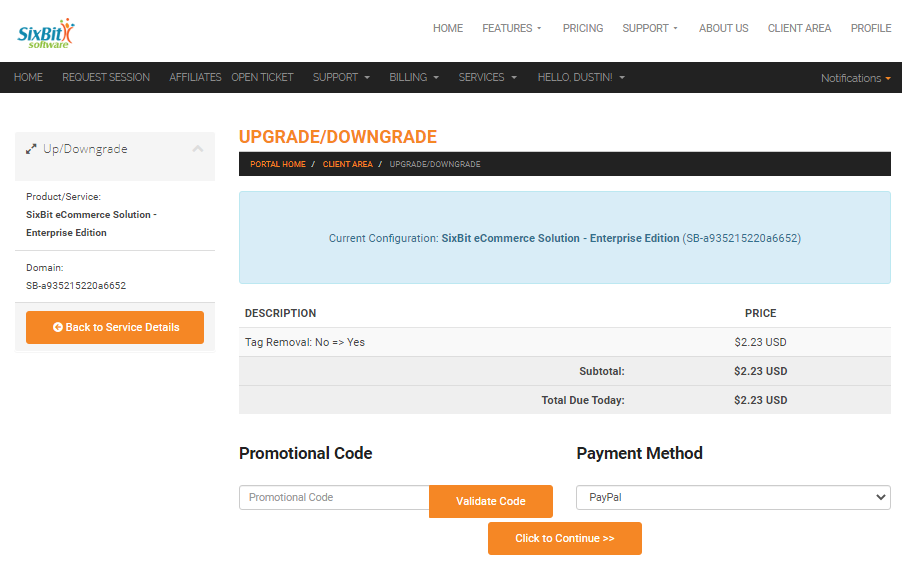
Task: Click HOME in the dark client bar
Action: pyautogui.click(x=28, y=77)
